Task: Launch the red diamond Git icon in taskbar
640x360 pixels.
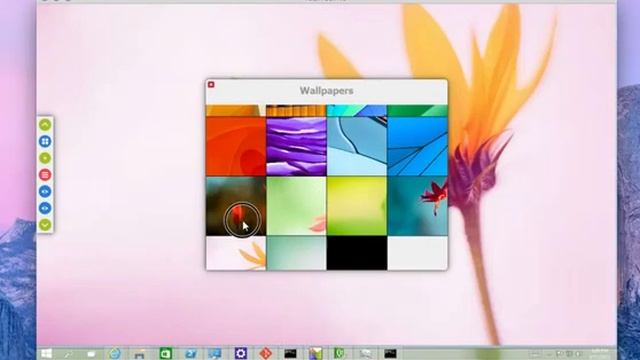Action: point(266,353)
